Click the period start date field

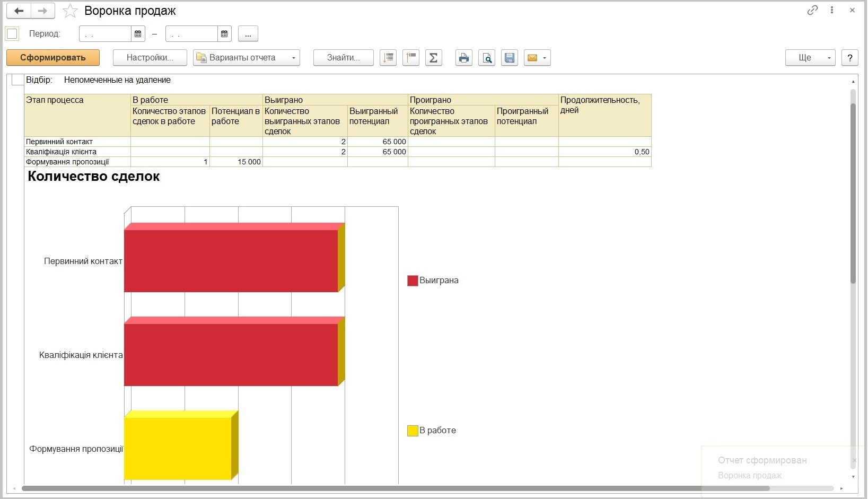coord(105,34)
